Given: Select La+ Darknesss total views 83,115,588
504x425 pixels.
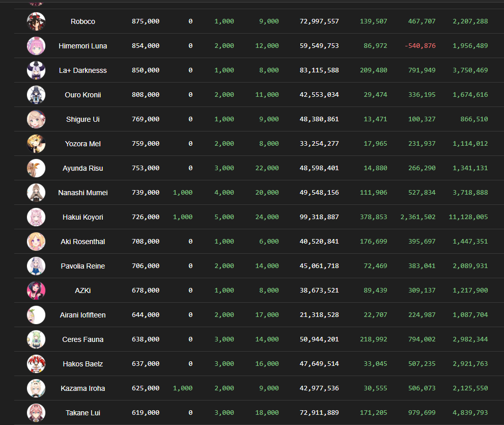Looking at the screenshot, I should click(x=319, y=70).
